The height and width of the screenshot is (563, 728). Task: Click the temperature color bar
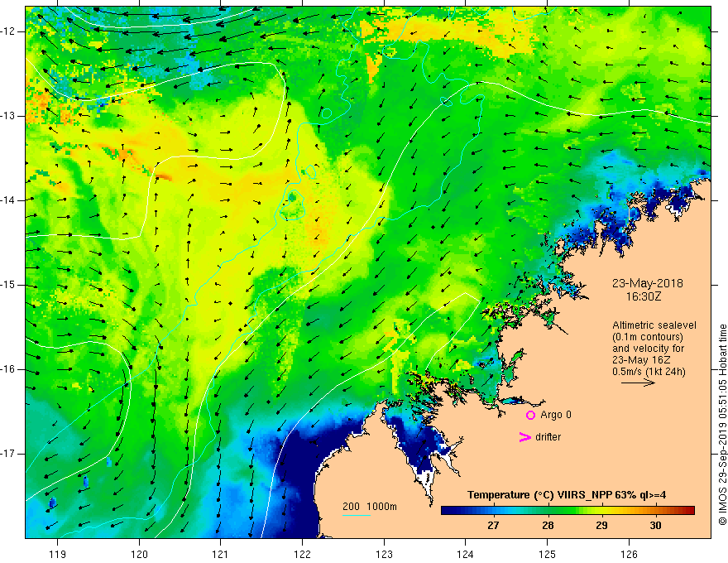pyautogui.click(x=568, y=510)
